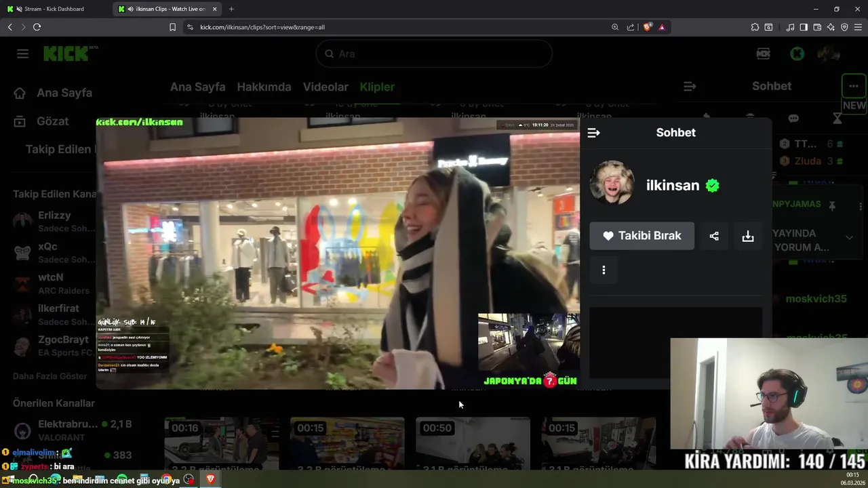Click the clip video player
Viewport: 868px width, 488px height.
coord(338,253)
